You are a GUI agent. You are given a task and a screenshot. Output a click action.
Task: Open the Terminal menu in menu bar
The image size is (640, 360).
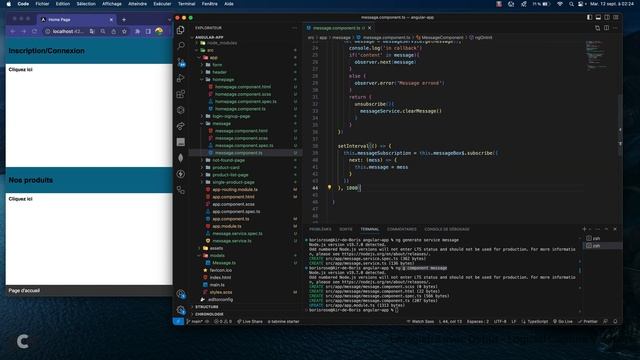[x=186, y=4]
